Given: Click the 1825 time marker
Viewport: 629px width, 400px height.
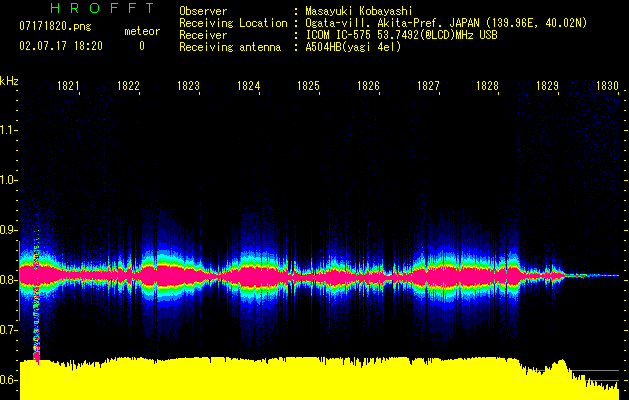Looking at the screenshot, I should [x=308, y=86].
